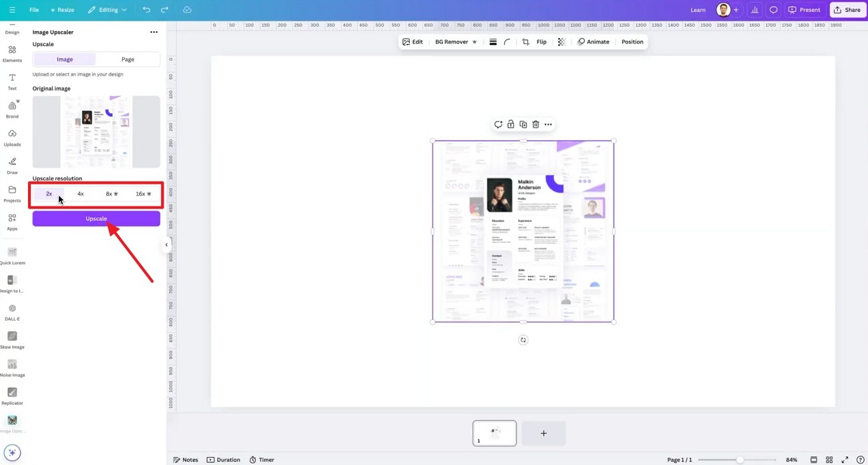The height and width of the screenshot is (465, 868).
Task: Open the File menu
Action: tap(34, 10)
